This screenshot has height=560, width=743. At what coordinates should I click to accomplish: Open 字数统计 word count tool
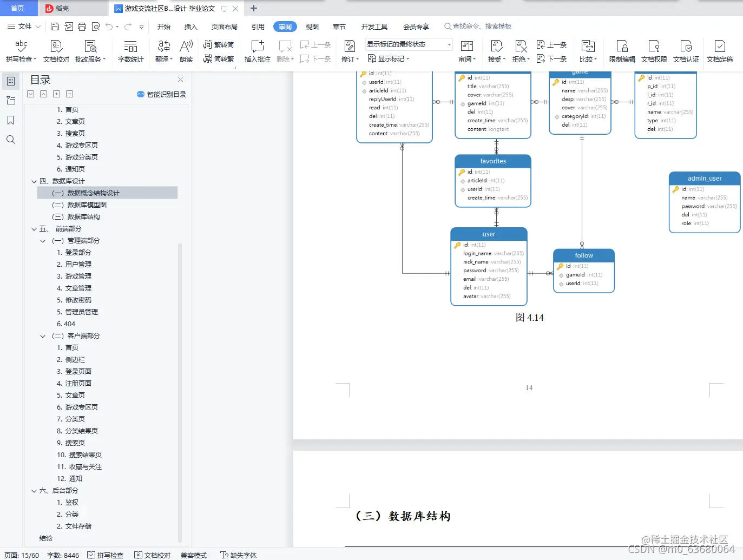pyautogui.click(x=130, y=51)
